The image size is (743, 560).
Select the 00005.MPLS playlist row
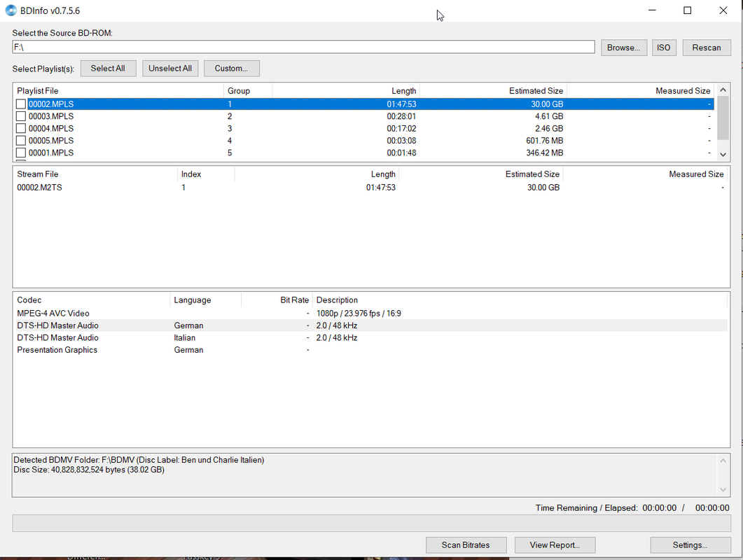(x=364, y=140)
